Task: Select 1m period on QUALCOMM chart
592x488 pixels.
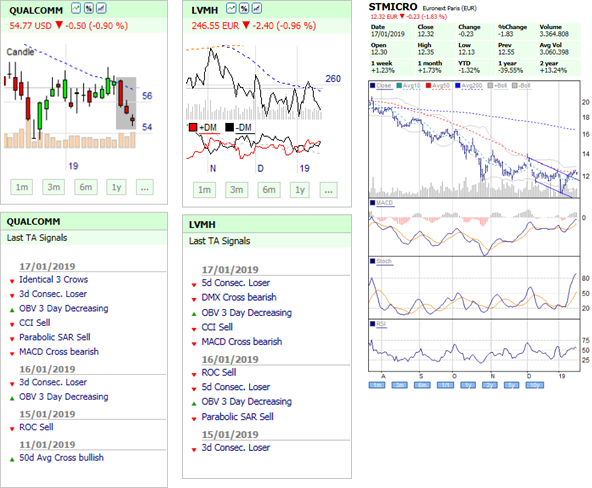Action: click(22, 187)
